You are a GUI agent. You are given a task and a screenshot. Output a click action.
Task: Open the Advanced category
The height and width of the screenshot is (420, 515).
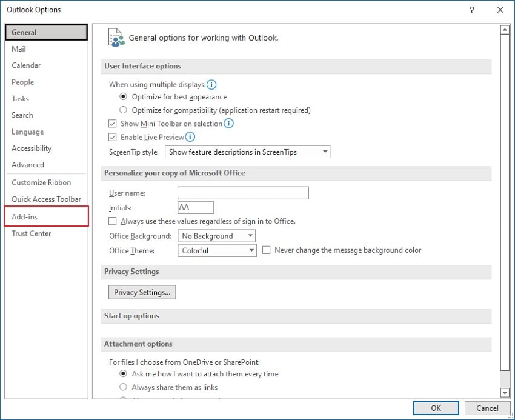[46, 165]
